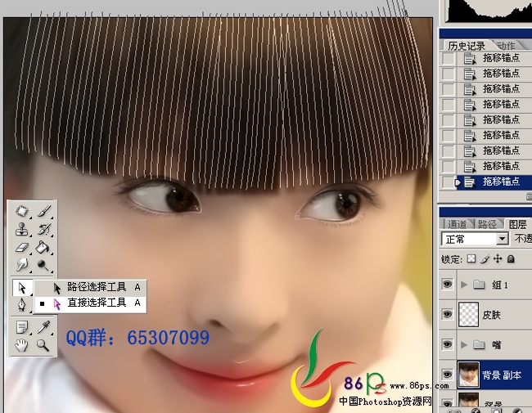Select the 嘴 group name
This screenshot has height=413, width=532.
point(496,345)
